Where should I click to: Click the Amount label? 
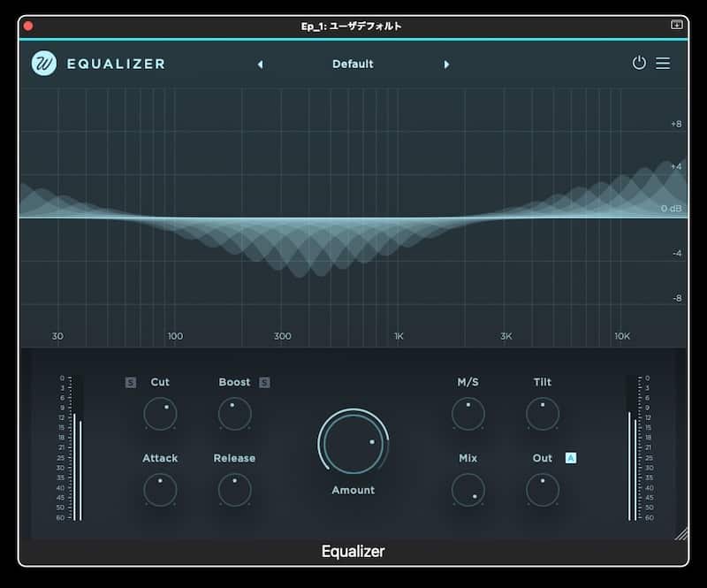point(353,490)
